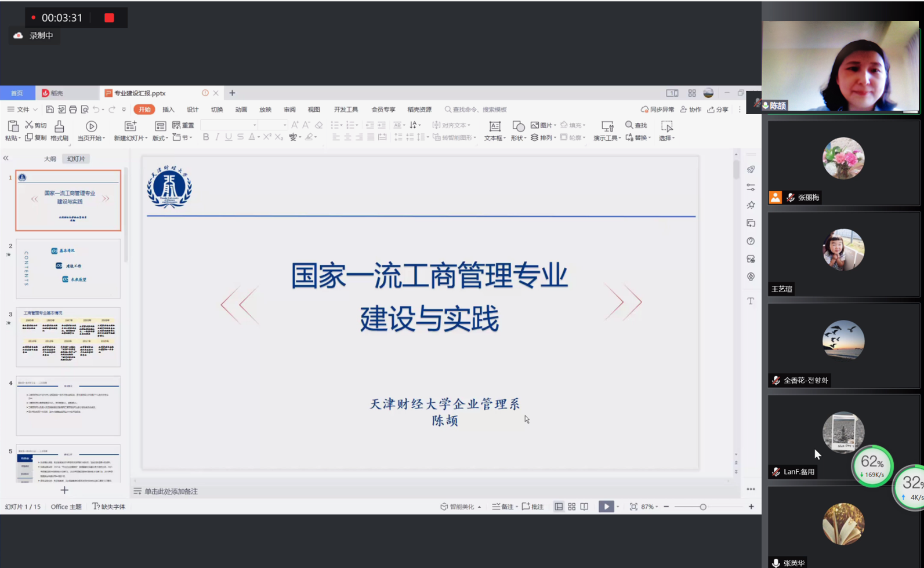Image resolution: width=924 pixels, height=568 pixels.
Task: Click the Reset (重置) slide icon
Action: click(x=176, y=125)
